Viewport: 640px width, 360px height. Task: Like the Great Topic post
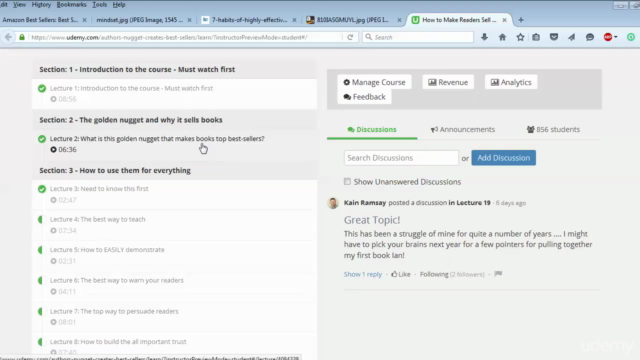click(x=401, y=274)
